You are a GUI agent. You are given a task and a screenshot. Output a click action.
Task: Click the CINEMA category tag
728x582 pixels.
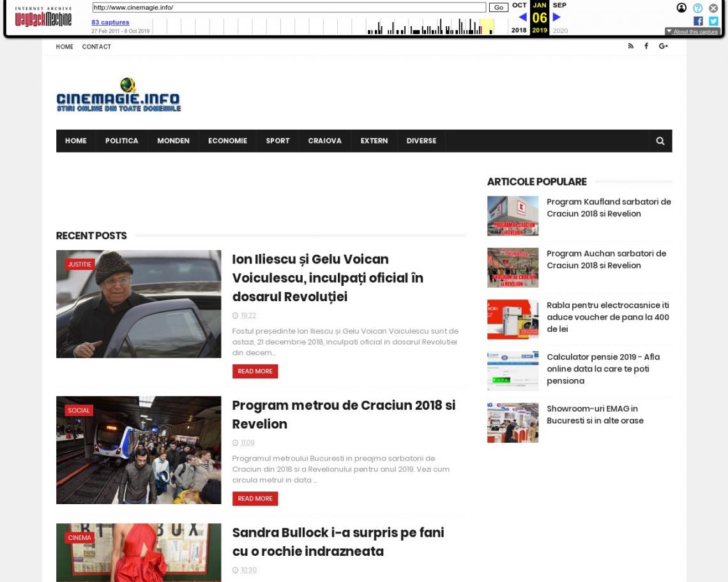point(80,537)
